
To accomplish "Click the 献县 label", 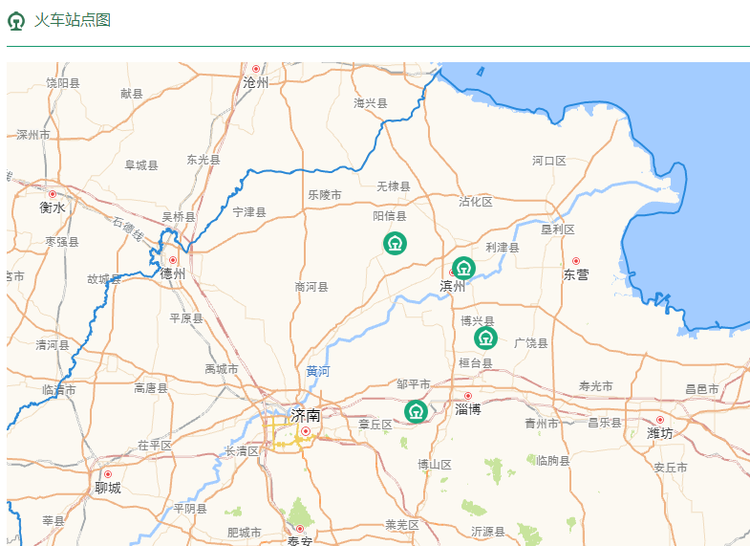I will point(132,94).
